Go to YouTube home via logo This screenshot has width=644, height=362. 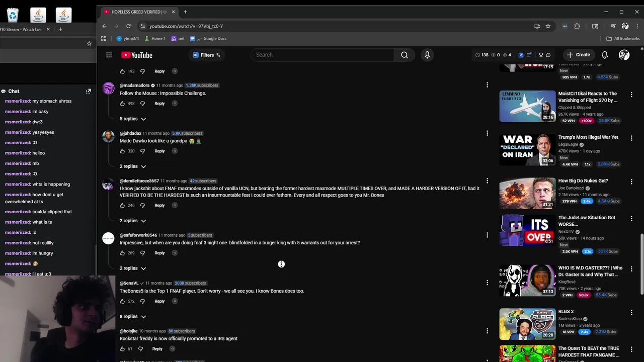click(136, 55)
